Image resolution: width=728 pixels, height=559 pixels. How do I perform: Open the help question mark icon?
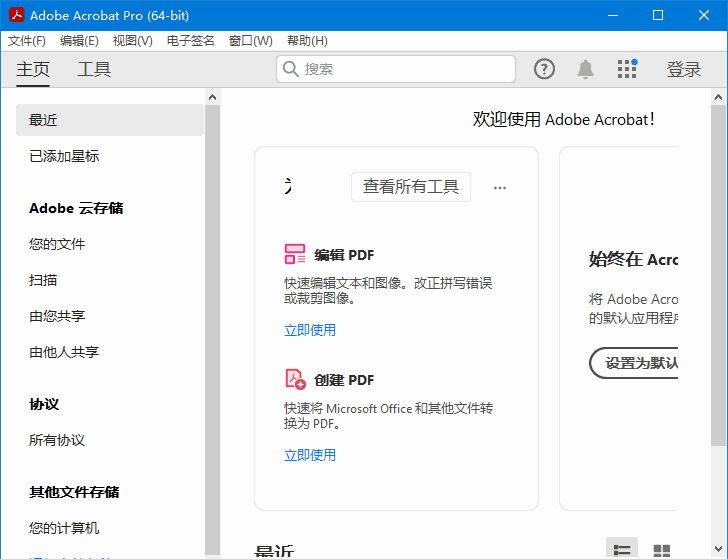544,69
